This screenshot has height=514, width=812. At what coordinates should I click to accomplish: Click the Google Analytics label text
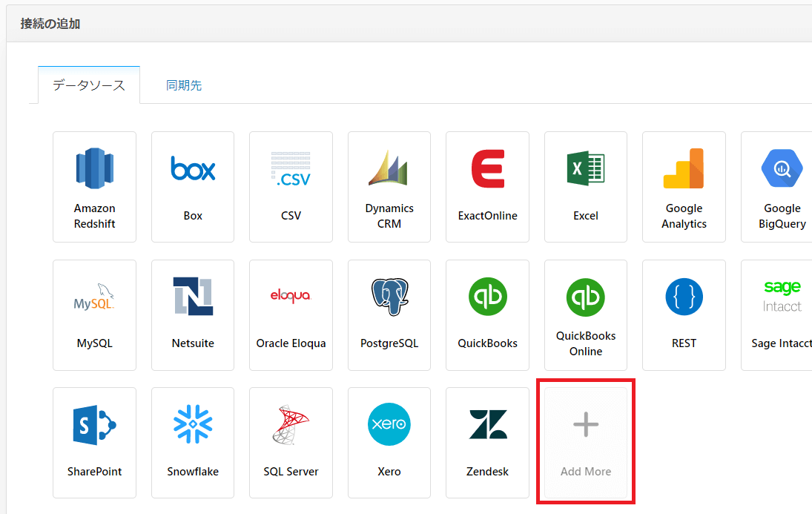coord(684,216)
